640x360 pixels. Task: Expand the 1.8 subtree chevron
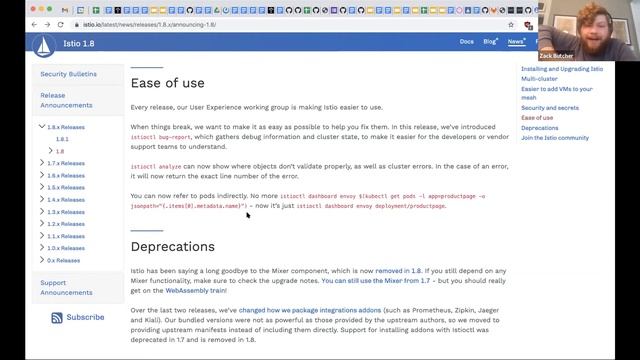pyautogui.click(x=51, y=151)
